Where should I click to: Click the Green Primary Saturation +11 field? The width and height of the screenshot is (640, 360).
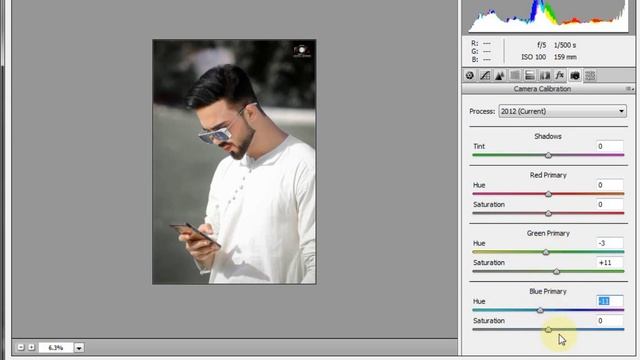click(x=610, y=262)
